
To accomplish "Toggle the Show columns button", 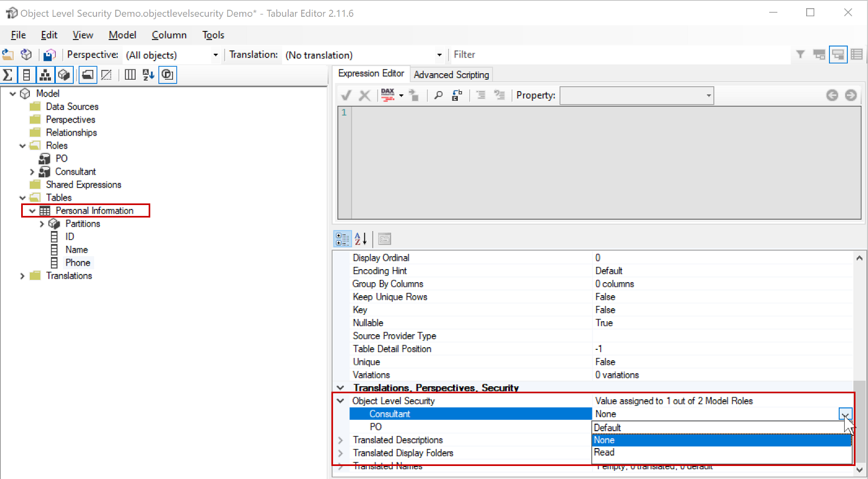I will coord(26,75).
